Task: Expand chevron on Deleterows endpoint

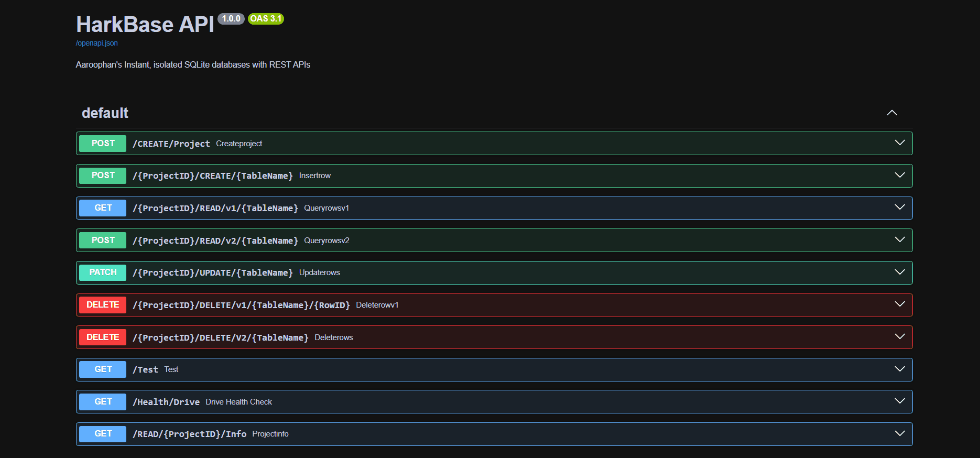Action: pyautogui.click(x=899, y=337)
